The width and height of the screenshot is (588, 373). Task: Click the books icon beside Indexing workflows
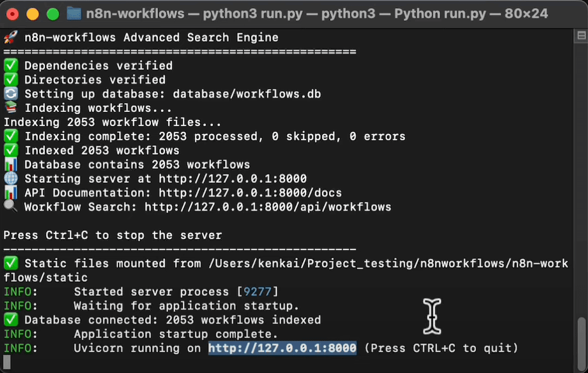[11, 108]
